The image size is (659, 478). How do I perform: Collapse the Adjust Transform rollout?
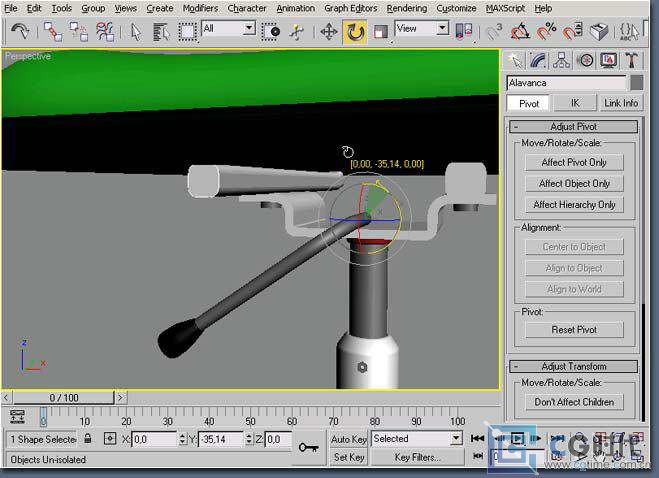click(573, 367)
